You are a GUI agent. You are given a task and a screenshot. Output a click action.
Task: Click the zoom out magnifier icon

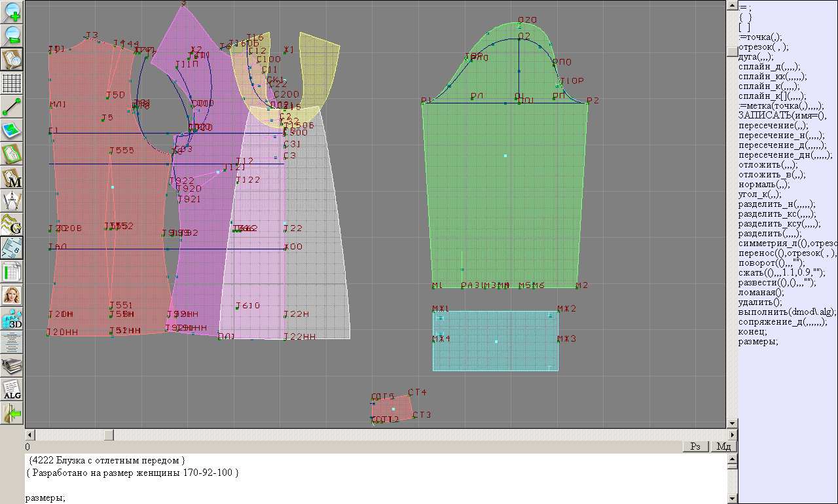(x=12, y=35)
